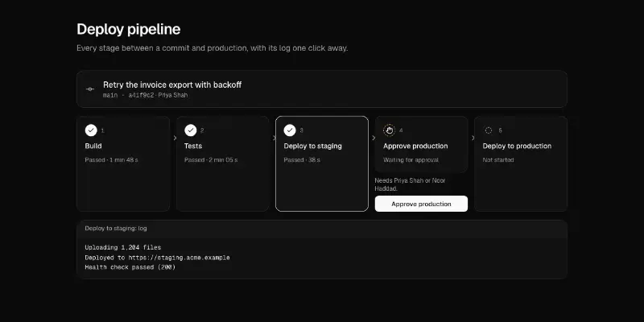Click commit title 'Retry the invoice export with backoff'
The image size is (644, 322).
coord(172,85)
